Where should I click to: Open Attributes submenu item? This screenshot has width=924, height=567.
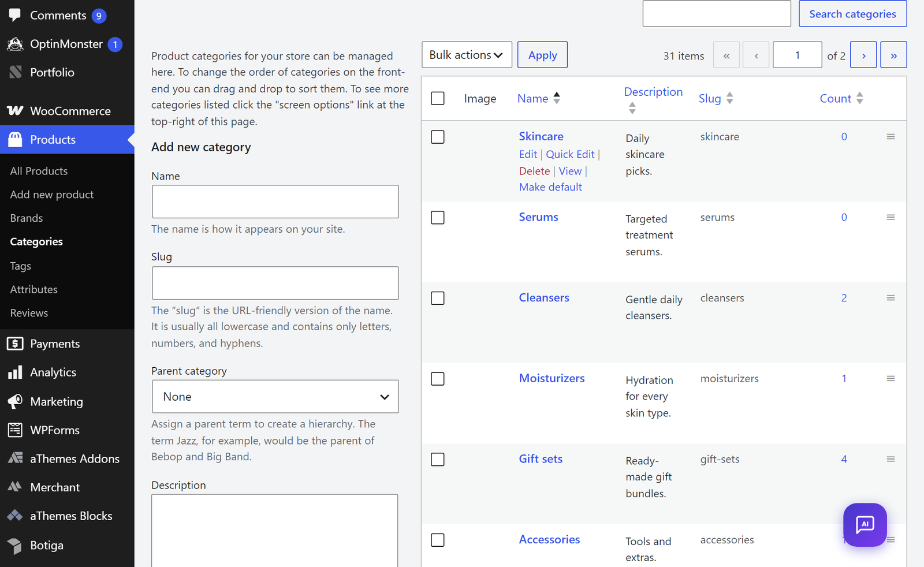(x=34, y=289)
